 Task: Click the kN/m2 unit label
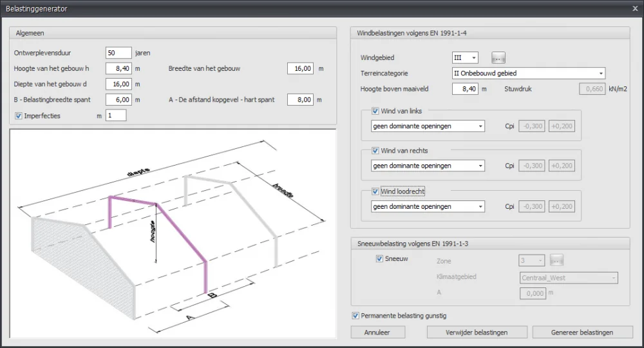point(618,89)
